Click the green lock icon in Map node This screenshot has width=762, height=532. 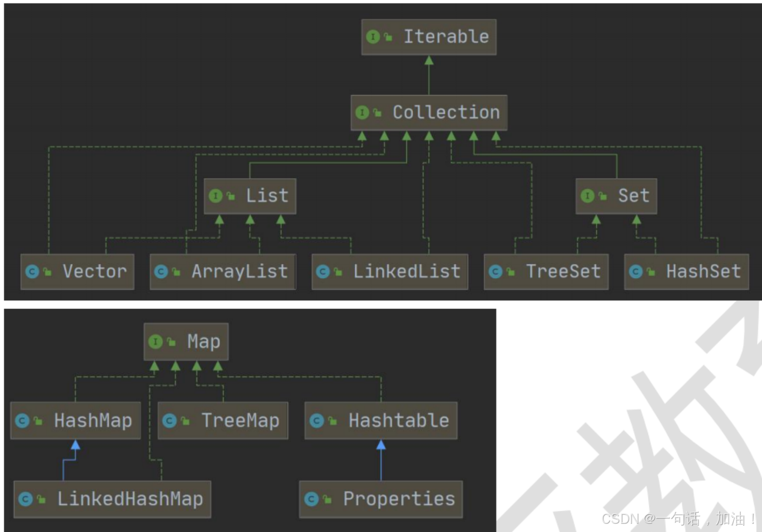(171, 342)
